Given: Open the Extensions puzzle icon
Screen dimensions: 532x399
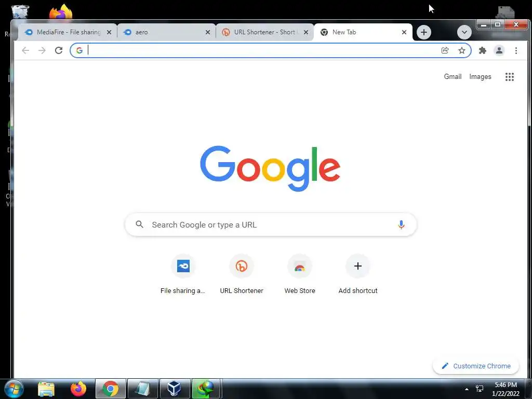Looking at the screenshot, I should pos(482,50).
